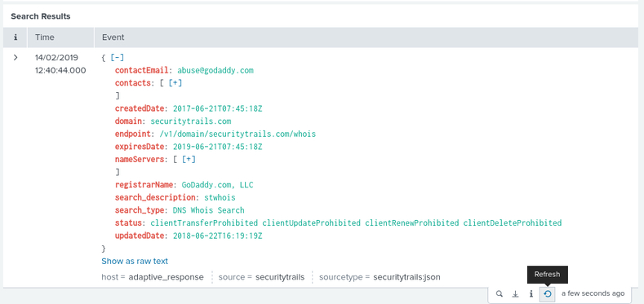Click the domain field key
Screen dimensions: 644x304
click(x=128, y=121)
